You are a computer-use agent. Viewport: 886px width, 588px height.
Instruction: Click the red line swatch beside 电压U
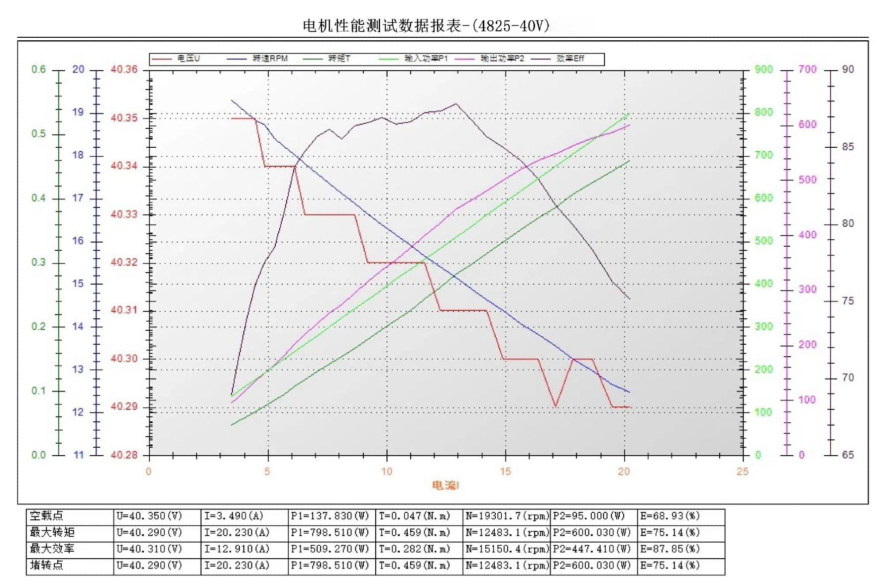point(162,59)
